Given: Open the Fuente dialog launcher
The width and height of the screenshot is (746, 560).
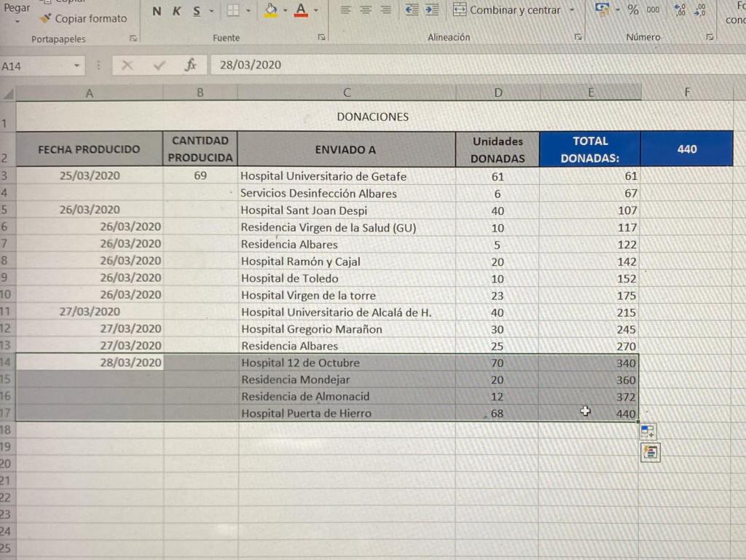Looking at the screenshot, I should 321,37.
